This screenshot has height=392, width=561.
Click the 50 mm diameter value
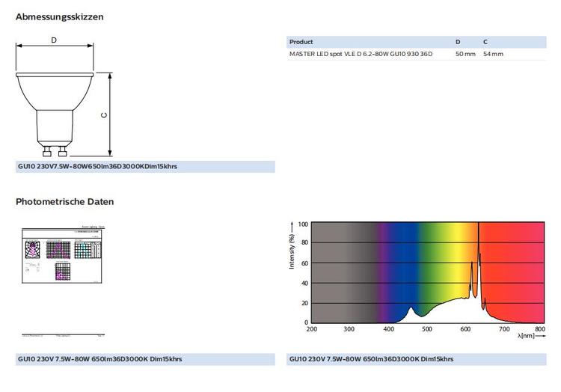point(465,55)
